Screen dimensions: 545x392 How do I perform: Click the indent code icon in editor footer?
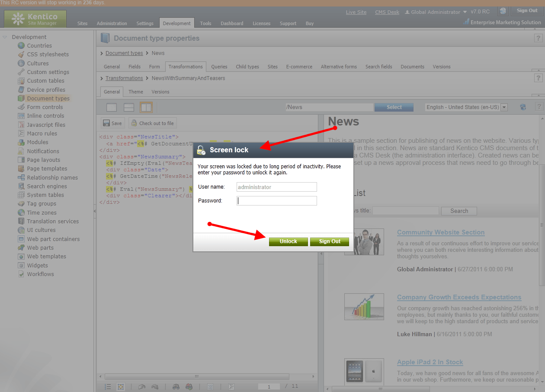231,387
